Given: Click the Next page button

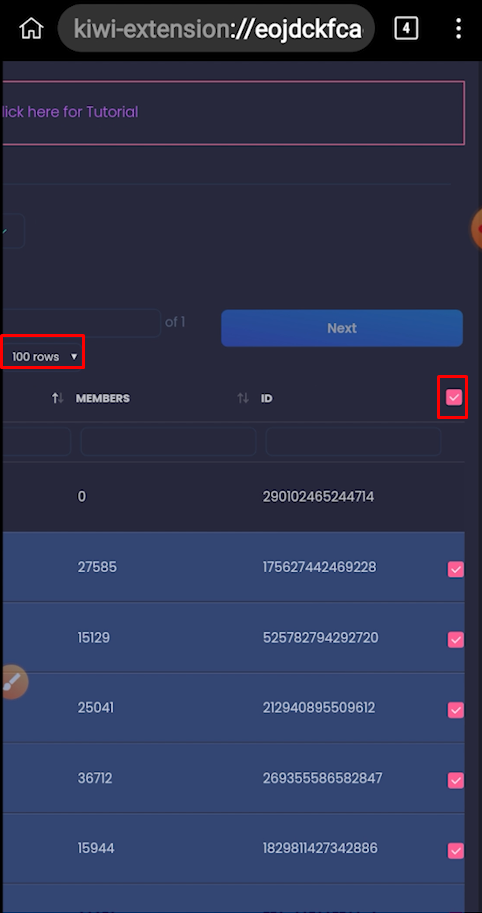Looking at the screenshot, I should [x=342, y=328].
